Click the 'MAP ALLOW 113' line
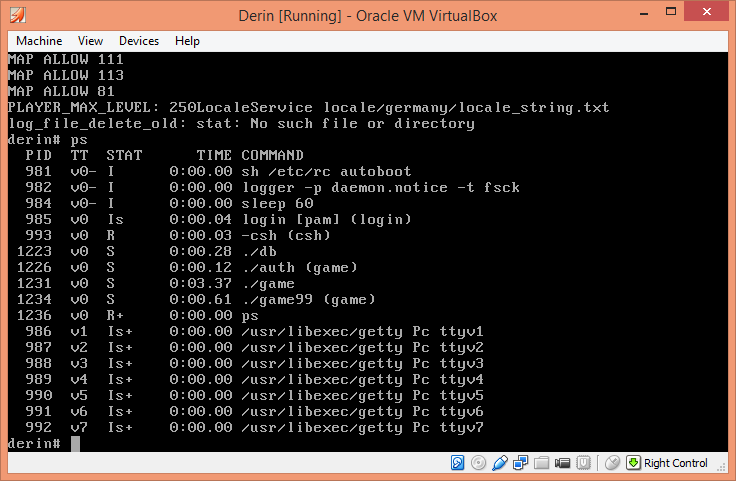Viewport: 736px width, 481px height. tap(66, 75)
